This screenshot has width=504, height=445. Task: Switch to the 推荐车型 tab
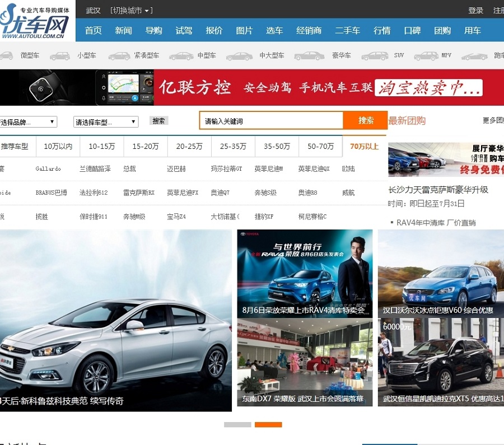click(17, 147)
